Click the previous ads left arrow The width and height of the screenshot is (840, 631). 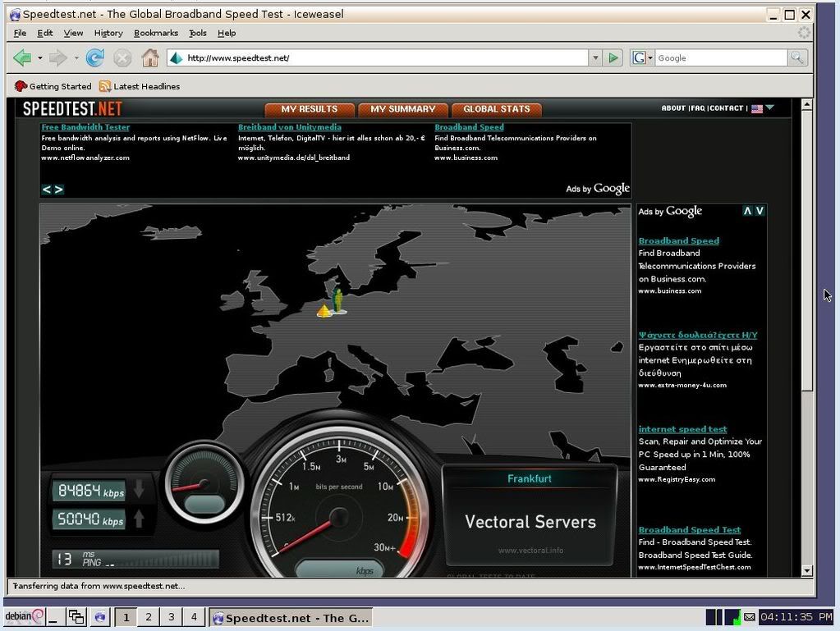pos(47,190)
